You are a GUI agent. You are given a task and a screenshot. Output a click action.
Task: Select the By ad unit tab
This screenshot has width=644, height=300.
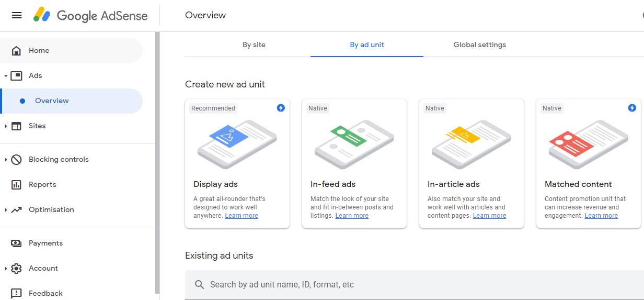(x=367, y=45)
